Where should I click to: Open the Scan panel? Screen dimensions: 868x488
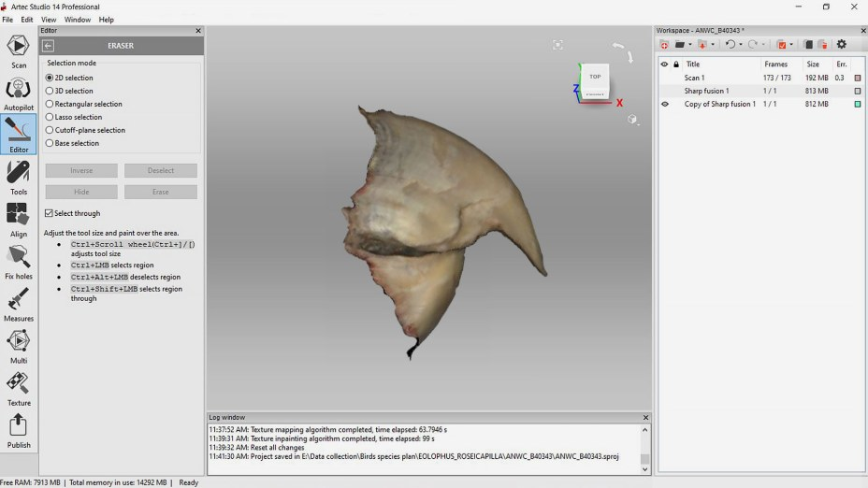click(18, 49)
